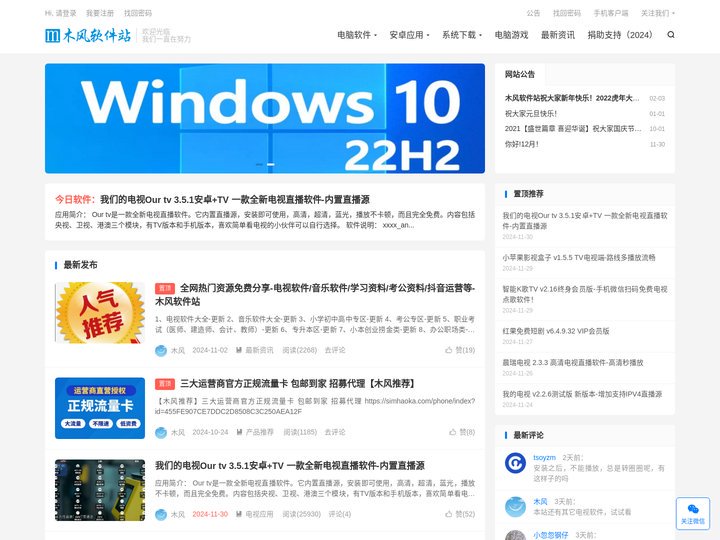Open pinned item 智能K歌TV v2.16

coord(585,294)
